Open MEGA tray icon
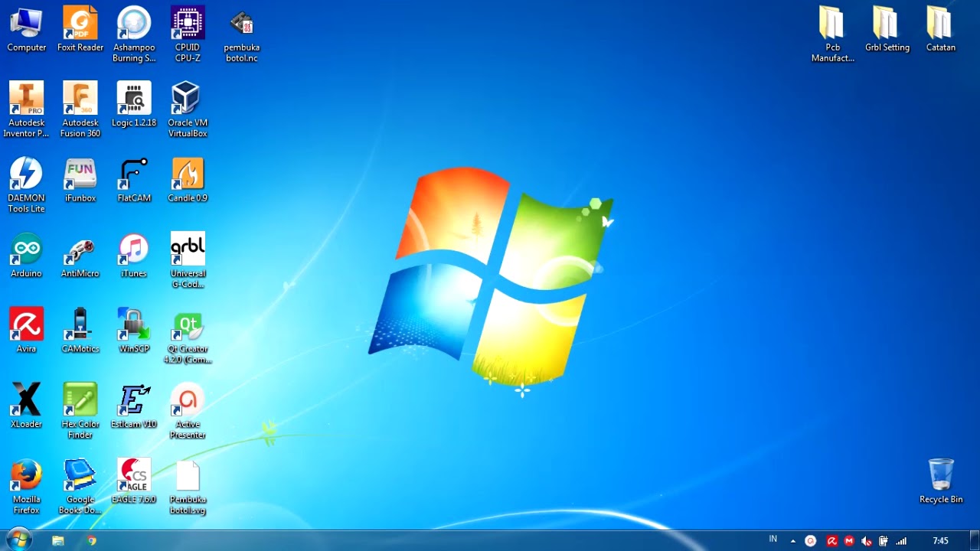980x551 pixels. [849, 541]
